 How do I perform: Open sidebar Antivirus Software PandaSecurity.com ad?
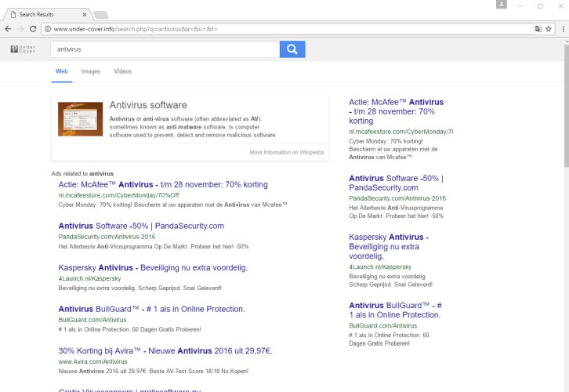click(397, 183)
